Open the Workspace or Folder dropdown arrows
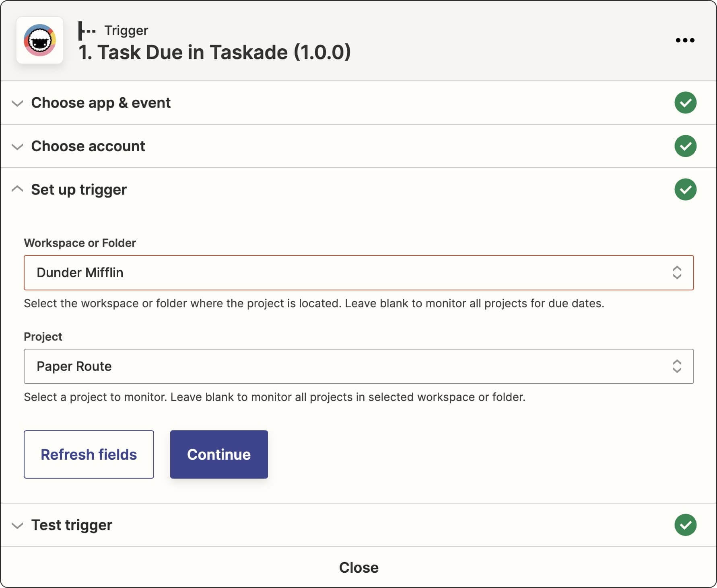Screen dimensions: 717x588 (x=677, y=273)
